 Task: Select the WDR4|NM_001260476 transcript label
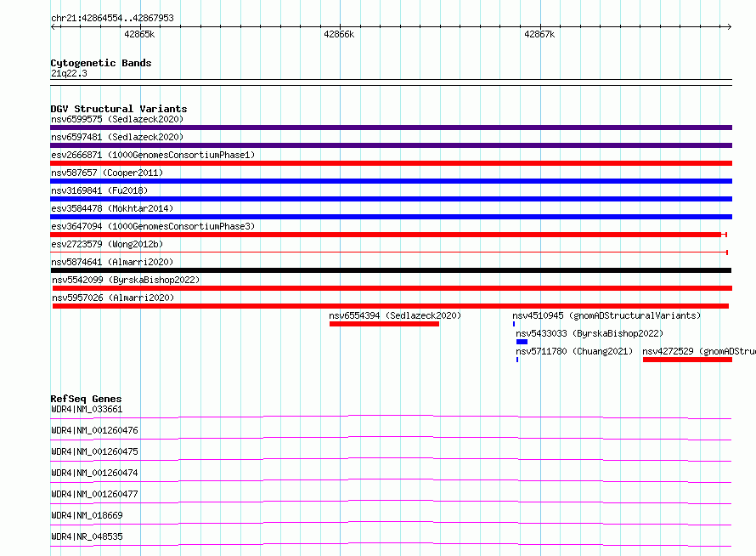[94, 430]
